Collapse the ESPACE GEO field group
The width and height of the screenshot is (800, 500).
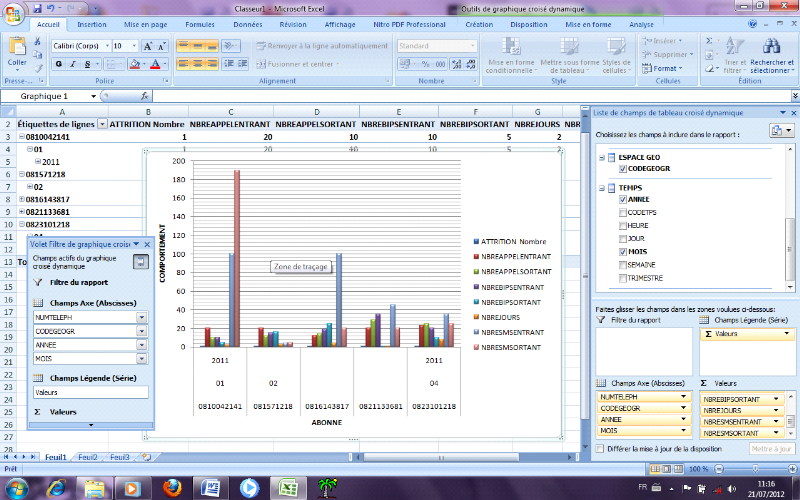tap(603, 158)
